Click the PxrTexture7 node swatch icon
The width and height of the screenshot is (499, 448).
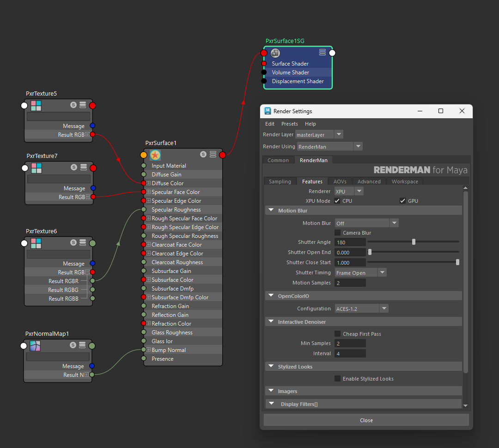(37, 168)
